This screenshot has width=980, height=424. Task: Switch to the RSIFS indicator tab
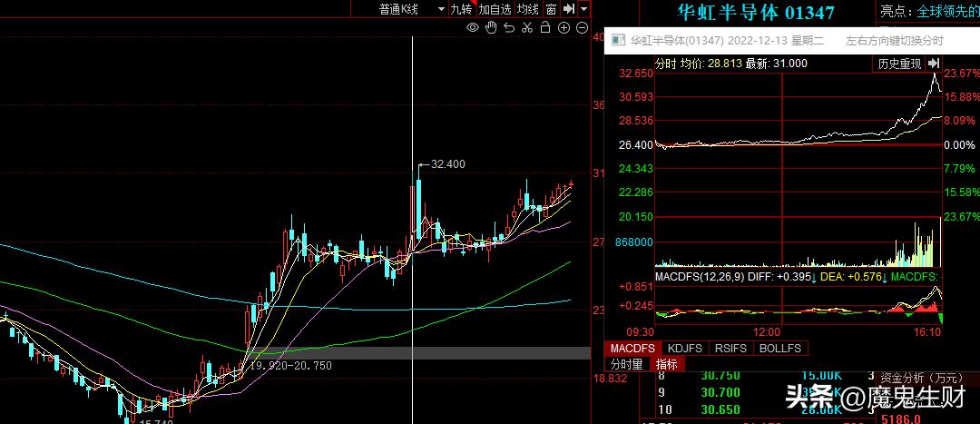pos(730,349)
